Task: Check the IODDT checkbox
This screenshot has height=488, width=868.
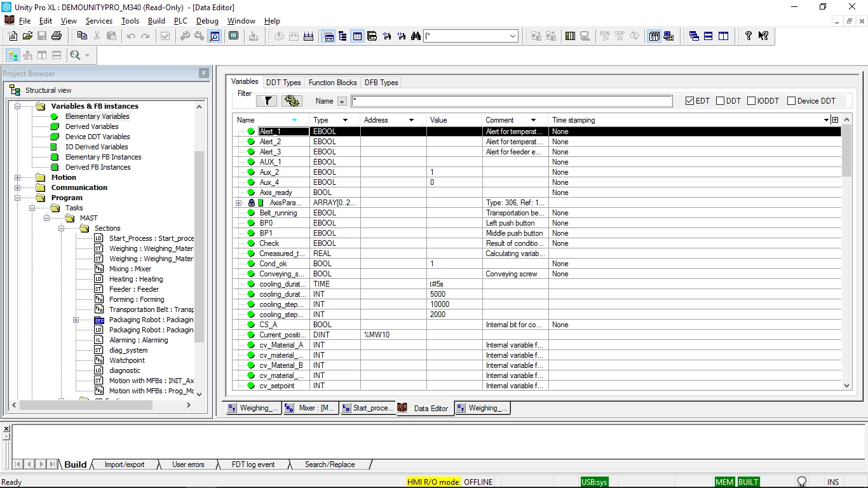Action: pyautogui.click(x=751, y=100)
